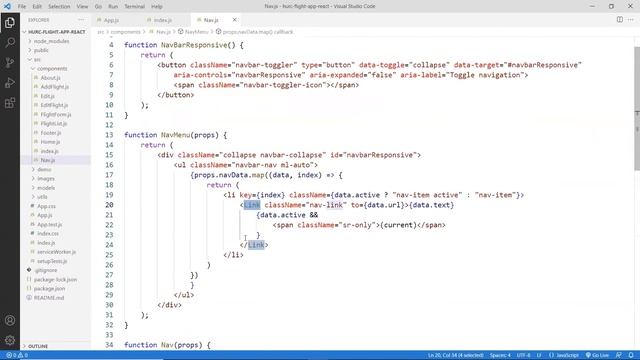Open serviceWorker.js in the explorer
640x360 pixels.
(x=56, y=252)
